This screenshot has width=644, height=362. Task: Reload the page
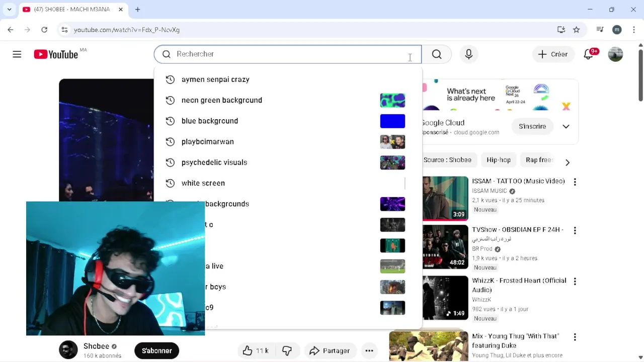[x=44, y=30]
